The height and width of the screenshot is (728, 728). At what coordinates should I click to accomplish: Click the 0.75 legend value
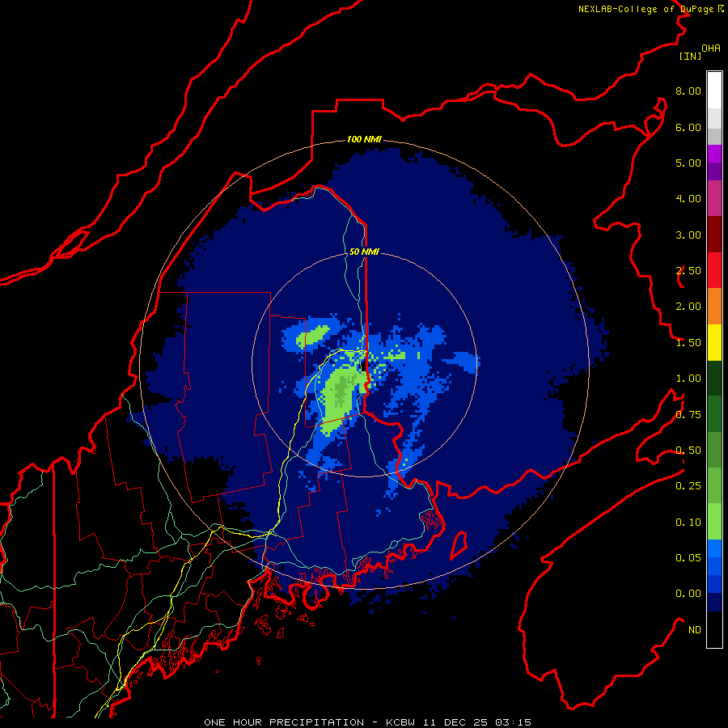688,415
